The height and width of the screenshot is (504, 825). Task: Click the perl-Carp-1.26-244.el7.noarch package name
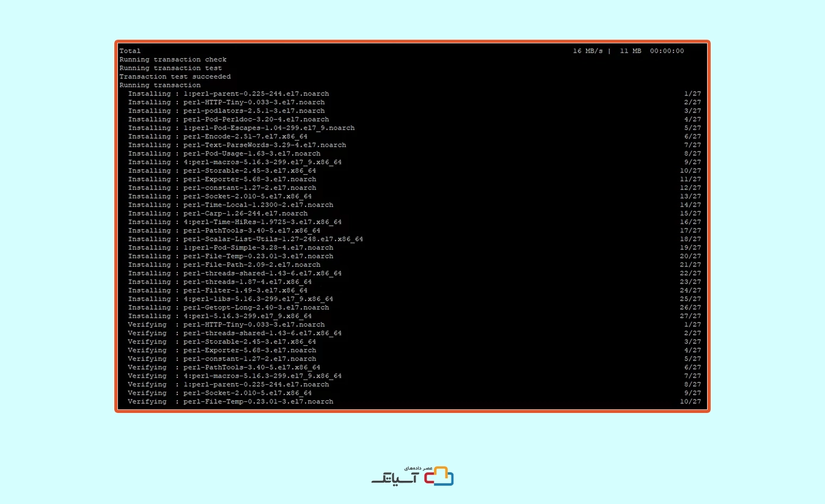click(245, 214)
